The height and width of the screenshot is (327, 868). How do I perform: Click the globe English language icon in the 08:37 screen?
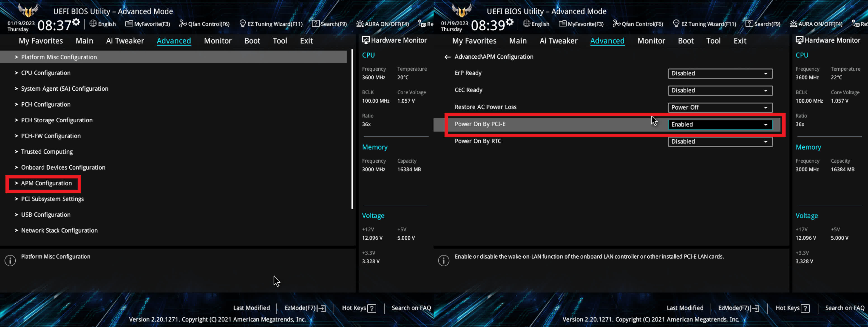click(93, 24)
